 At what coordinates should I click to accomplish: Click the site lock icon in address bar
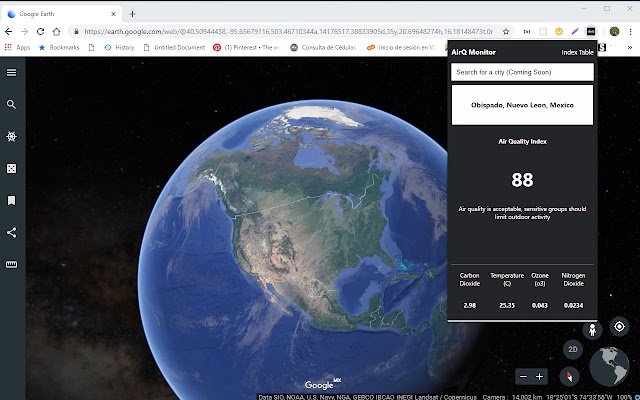[76, 31]
